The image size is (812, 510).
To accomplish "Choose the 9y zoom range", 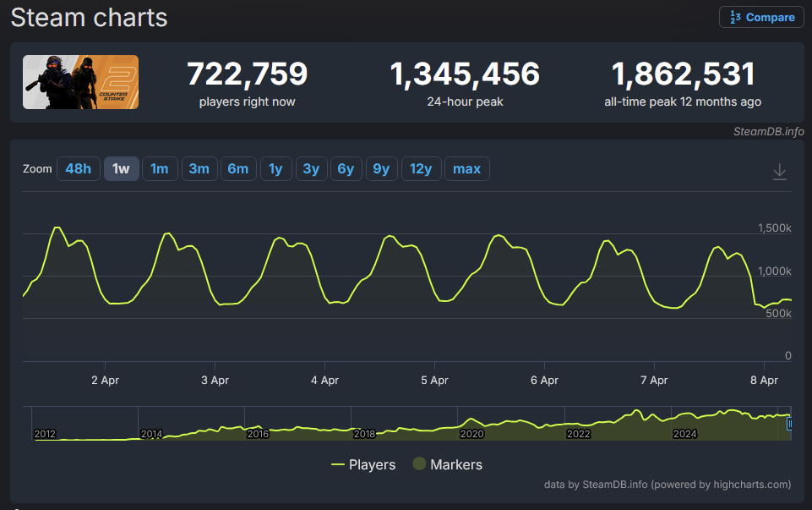I will pyautogui.click(x=381, y=169).
